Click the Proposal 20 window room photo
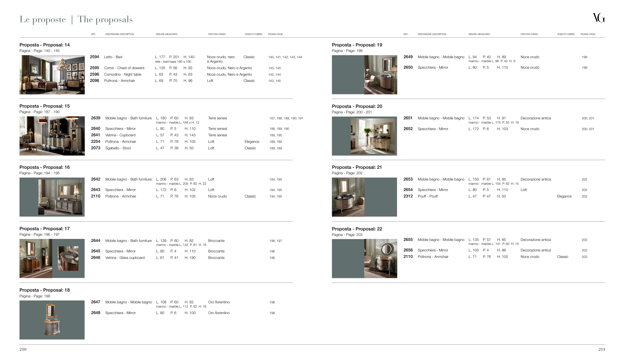 point(372,136)
